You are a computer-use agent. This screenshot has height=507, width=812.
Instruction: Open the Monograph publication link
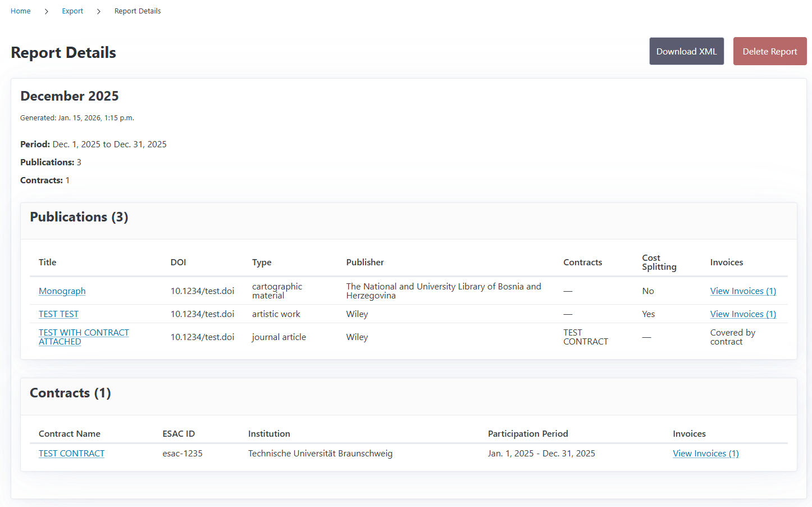62,291
